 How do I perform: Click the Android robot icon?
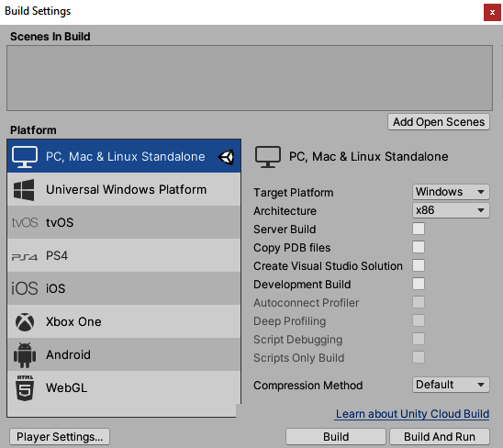(25, 355)
